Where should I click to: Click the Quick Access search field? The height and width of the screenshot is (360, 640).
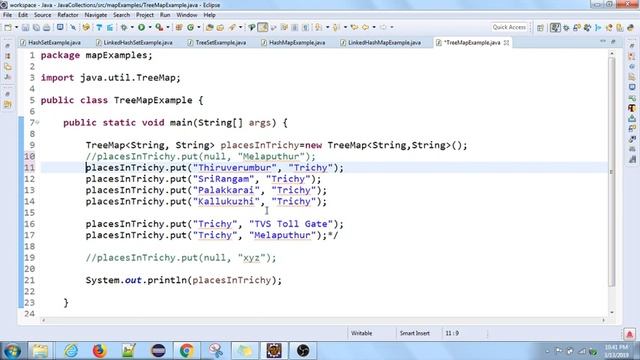tap(509, 27)
